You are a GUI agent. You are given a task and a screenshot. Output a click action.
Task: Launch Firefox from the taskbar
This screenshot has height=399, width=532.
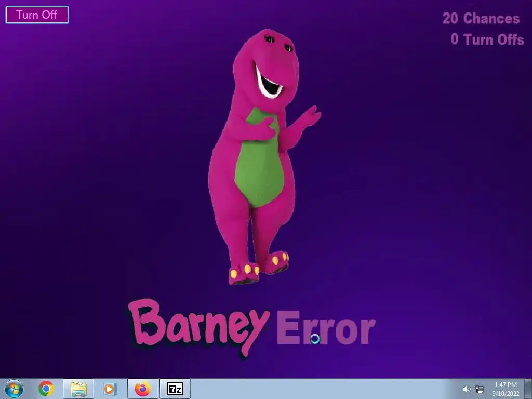(142, 389)
